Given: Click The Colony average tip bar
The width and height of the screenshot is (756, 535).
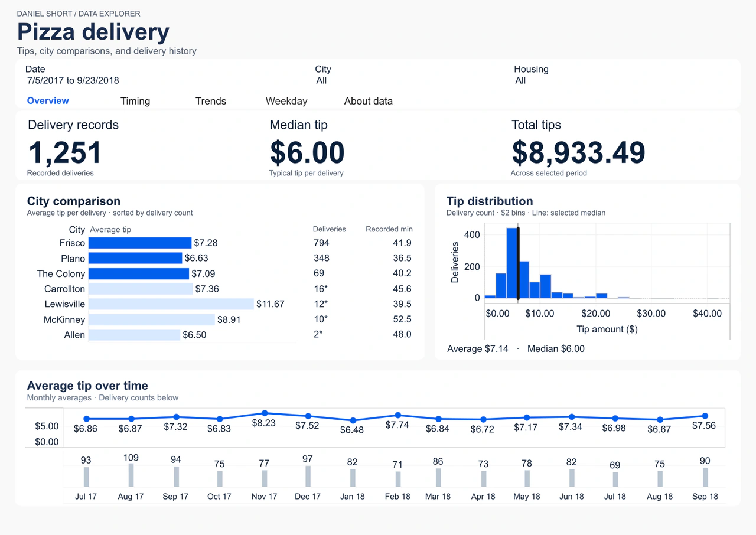Looking at the screenshot, I should pos(139,273).
